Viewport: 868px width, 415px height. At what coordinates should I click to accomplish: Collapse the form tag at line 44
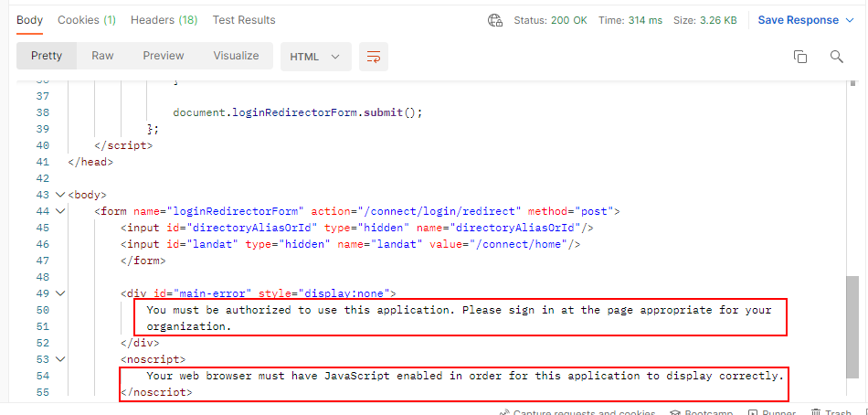coord(60,211)
